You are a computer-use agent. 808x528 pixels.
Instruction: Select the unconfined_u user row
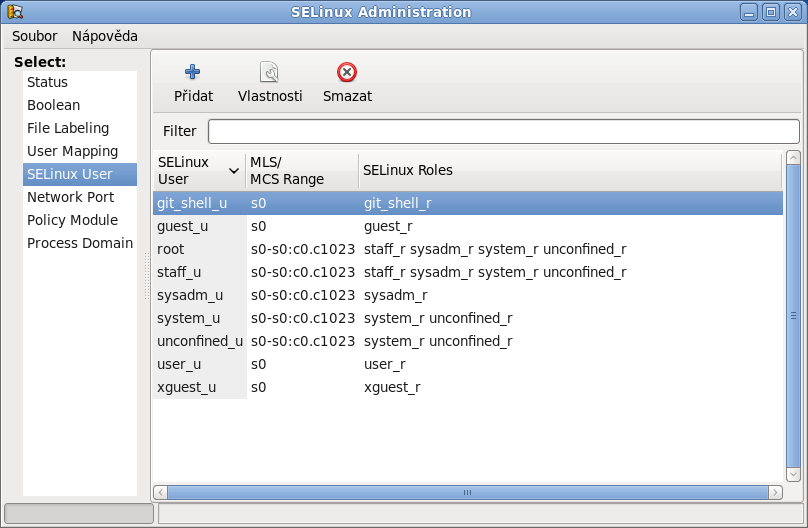pyautogui.click(x=468, y=341)
